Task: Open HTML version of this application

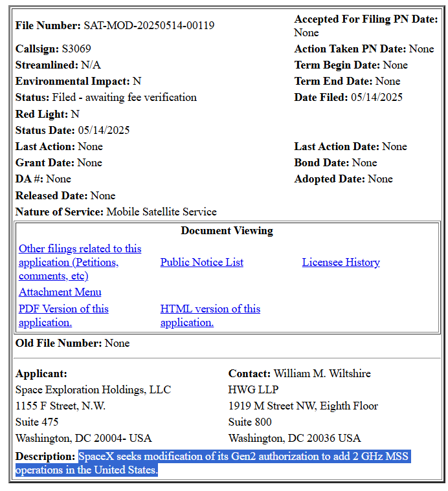Action: pos(210,315)
